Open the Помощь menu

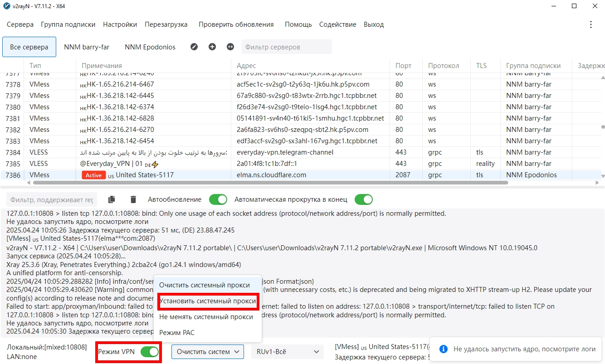click(x=298, y=24)
